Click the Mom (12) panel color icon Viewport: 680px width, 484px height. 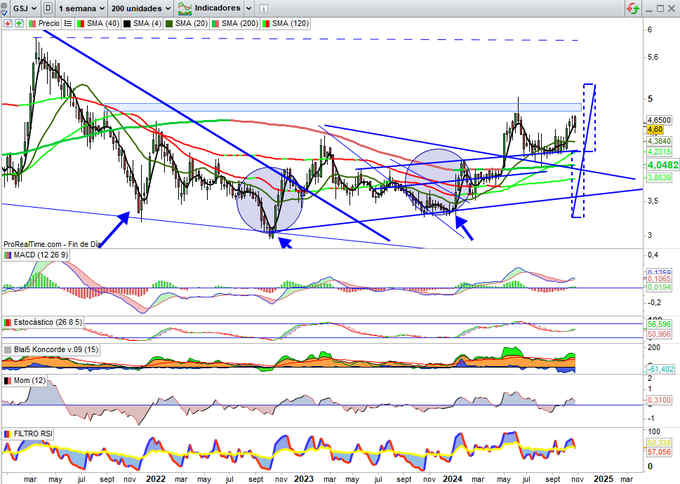tap(8, 380)
